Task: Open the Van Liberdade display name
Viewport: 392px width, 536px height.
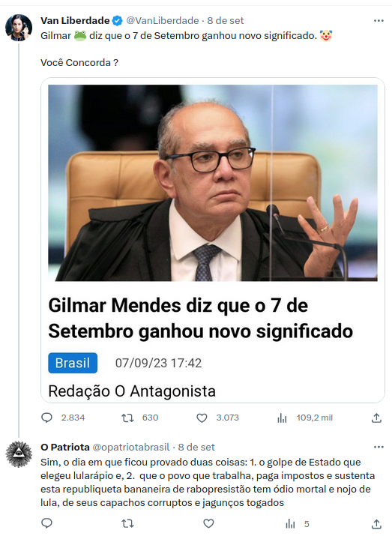Action: click(75, 21)
